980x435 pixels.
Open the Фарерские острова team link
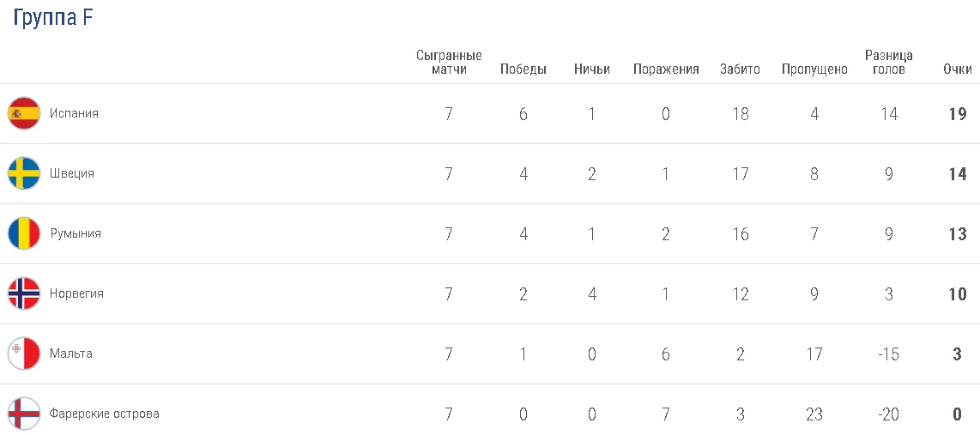pos(105,414)
